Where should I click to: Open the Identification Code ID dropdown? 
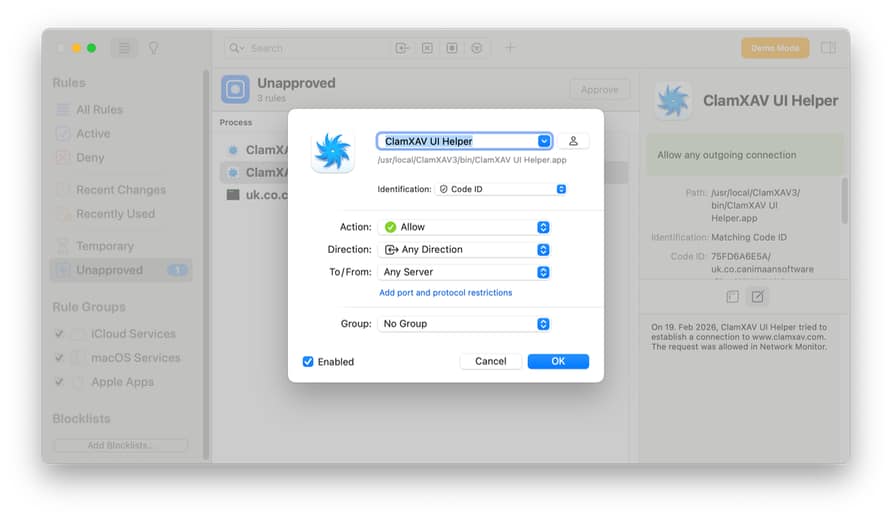pyautogui.click(x=501, y=189)
